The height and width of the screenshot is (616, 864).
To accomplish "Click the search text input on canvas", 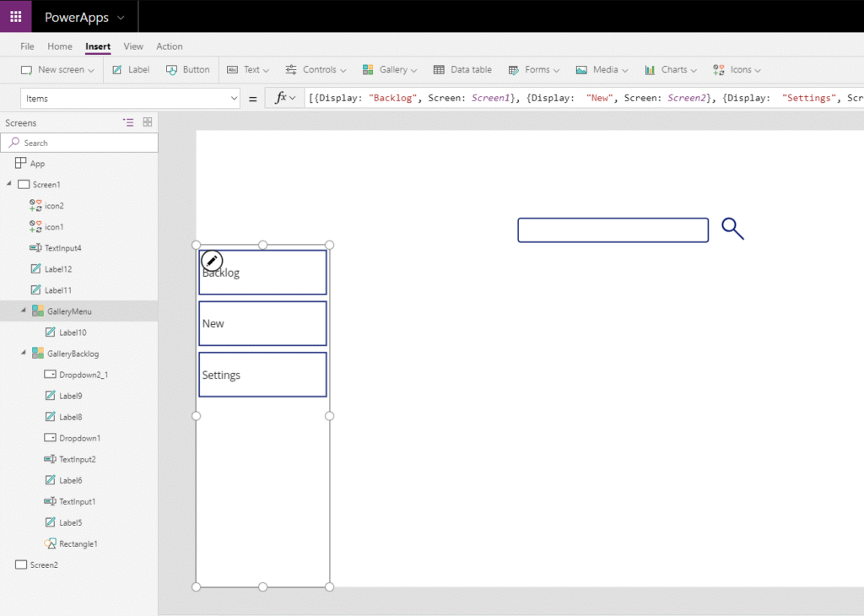I will (613, 230).
